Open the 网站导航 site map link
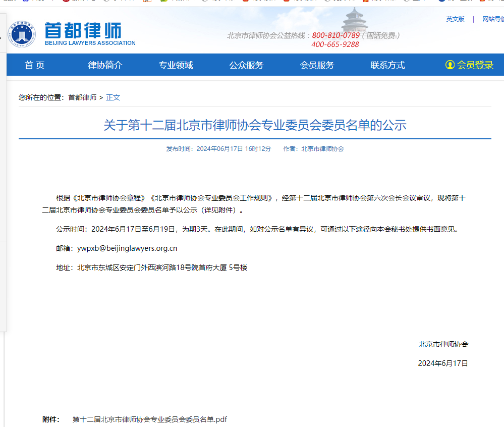The height and width of the screenshot is (427, 504). point(493,19)
